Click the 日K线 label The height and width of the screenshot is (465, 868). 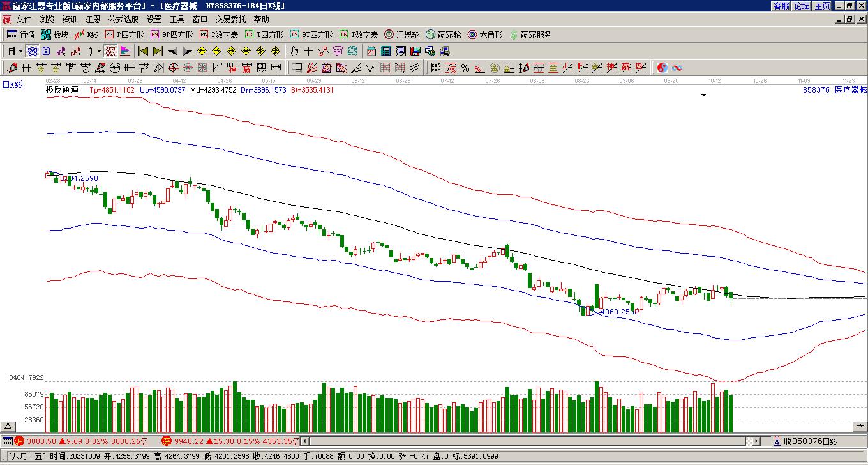(x=12, y=84)
